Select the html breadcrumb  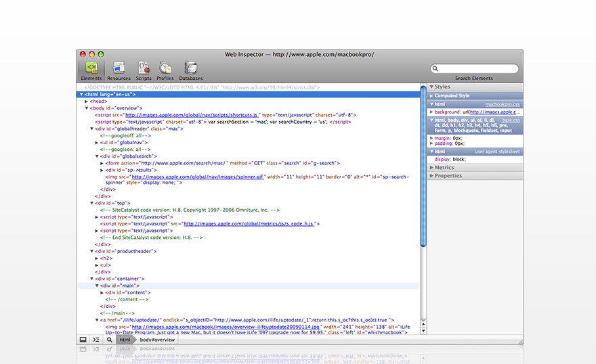(125, 340)
